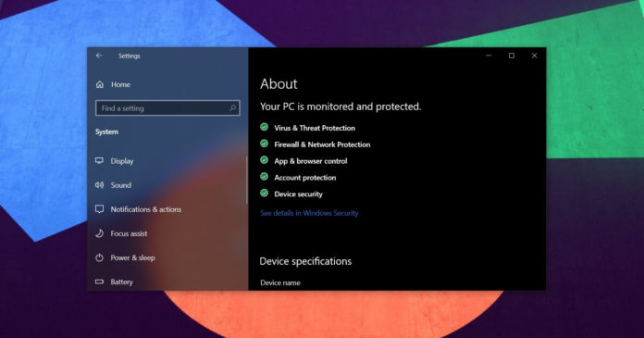Click green check beside Virus & Threat Protection
Viewport: 644px width, 338px height.
pyautogui.click(x=265, y=127)
